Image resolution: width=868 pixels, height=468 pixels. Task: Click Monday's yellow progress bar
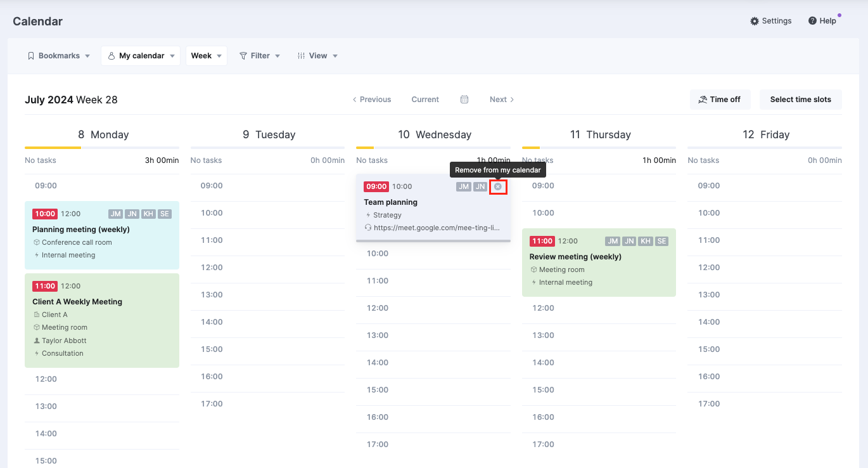pos(53,148)
